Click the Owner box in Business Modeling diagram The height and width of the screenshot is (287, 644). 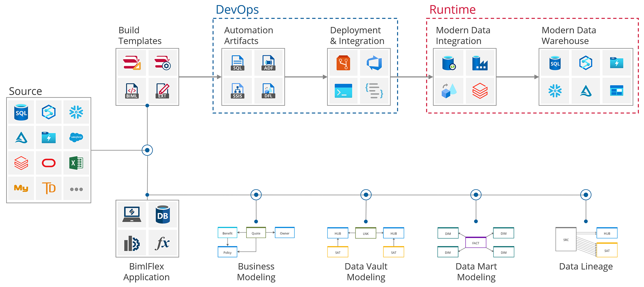tap(285, 233)
